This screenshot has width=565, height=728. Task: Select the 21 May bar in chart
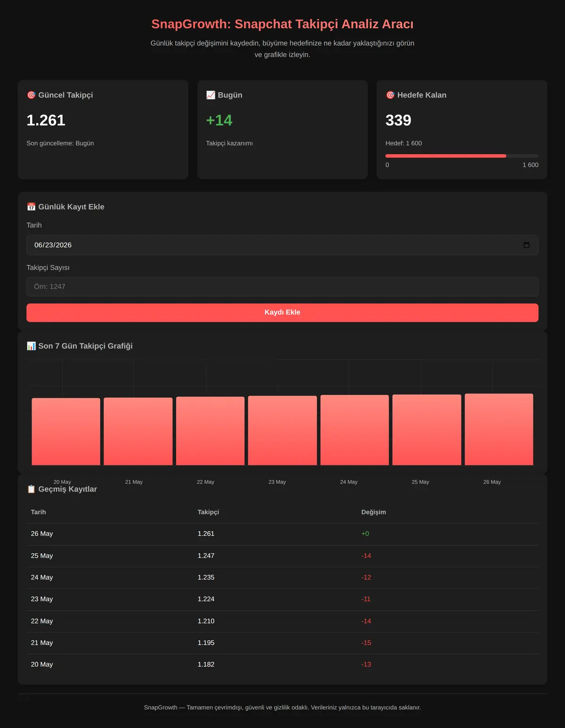pos(138,431)
